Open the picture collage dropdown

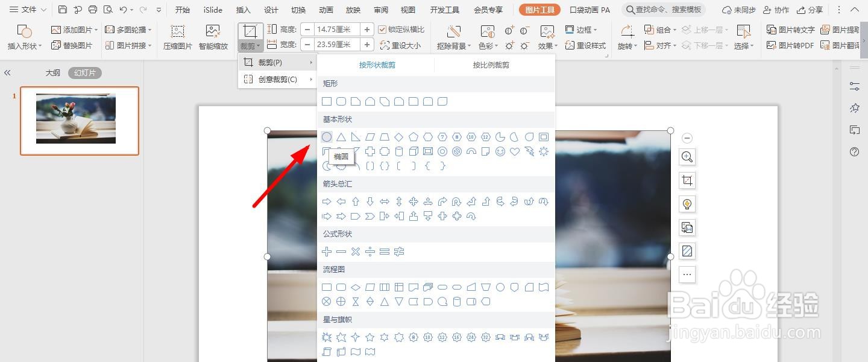tap(128, 45)
